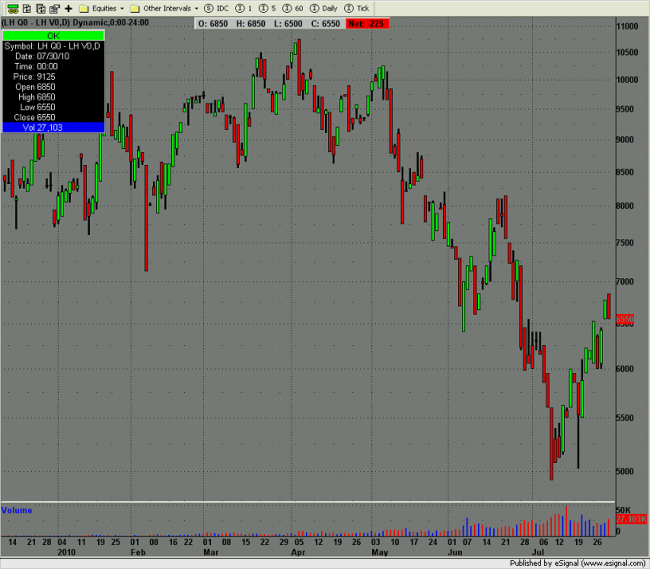Screen dimensions: 650x569
Task: Switch to the Tick interval
Action: coord(357,8)
